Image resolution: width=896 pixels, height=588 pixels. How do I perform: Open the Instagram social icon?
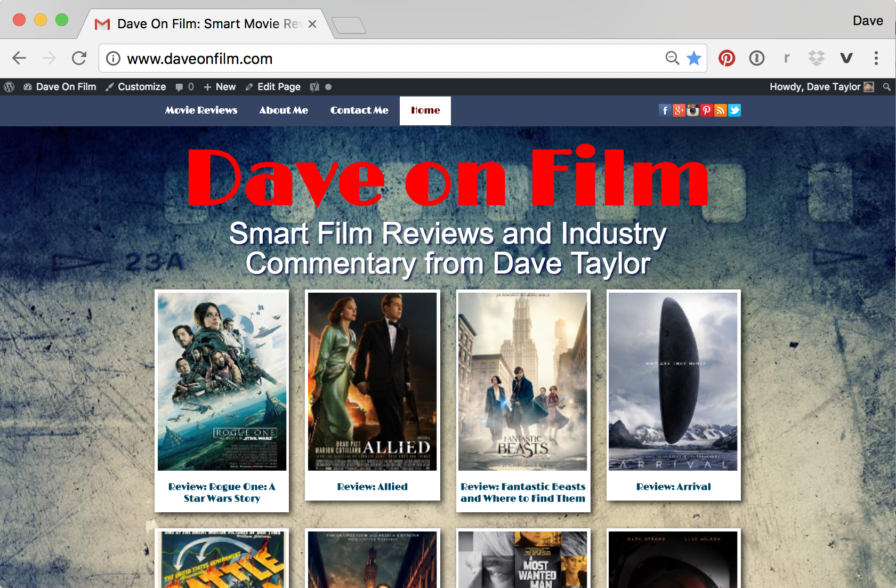(x=692, y=110)
